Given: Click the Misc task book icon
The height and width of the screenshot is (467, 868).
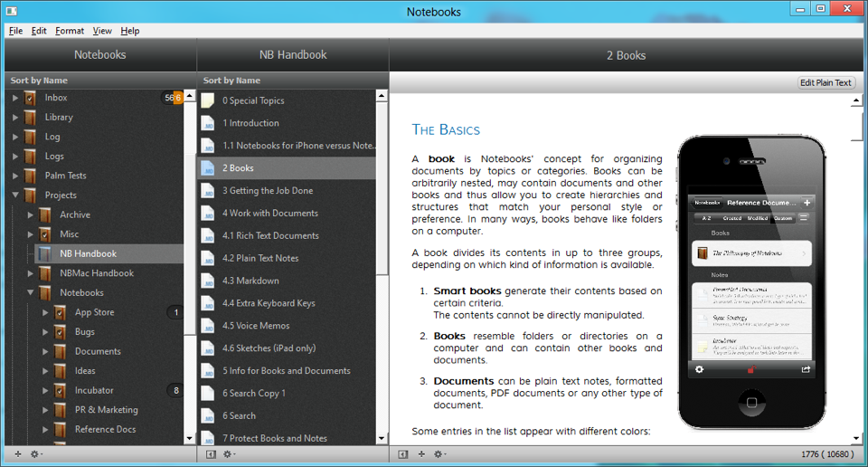Looking at the screenshot, I should click(x=45, y=234).
